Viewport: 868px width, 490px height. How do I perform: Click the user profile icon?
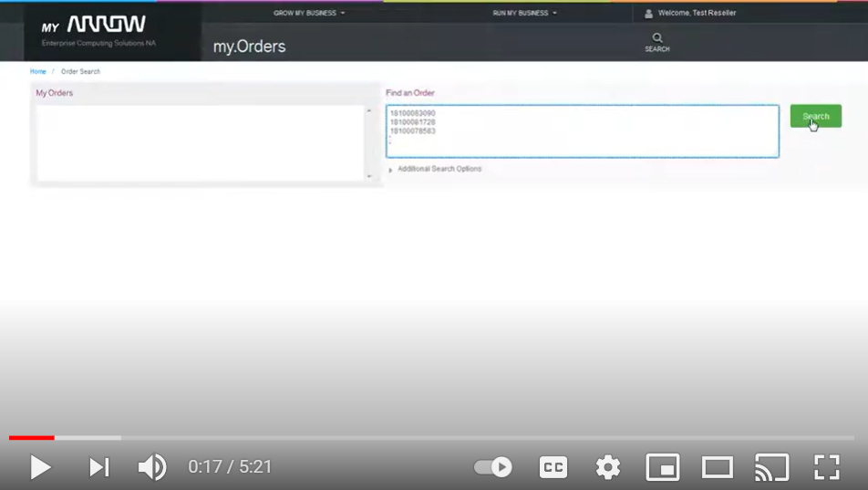point(648,14)
